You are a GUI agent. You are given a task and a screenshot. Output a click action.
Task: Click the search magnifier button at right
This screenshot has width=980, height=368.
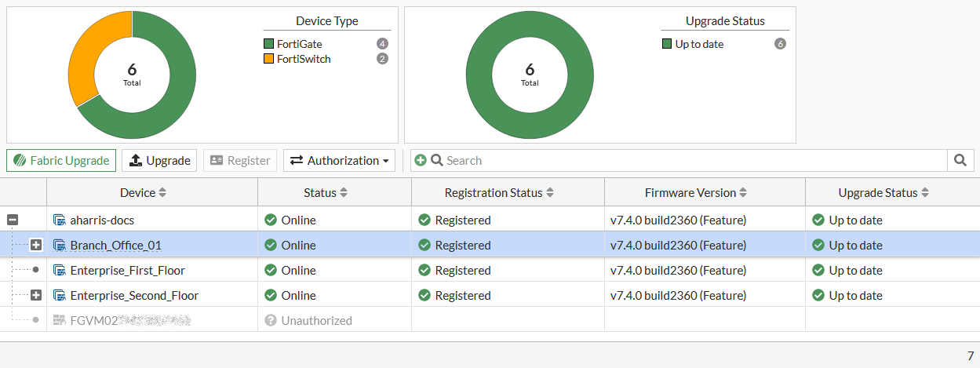960,161
